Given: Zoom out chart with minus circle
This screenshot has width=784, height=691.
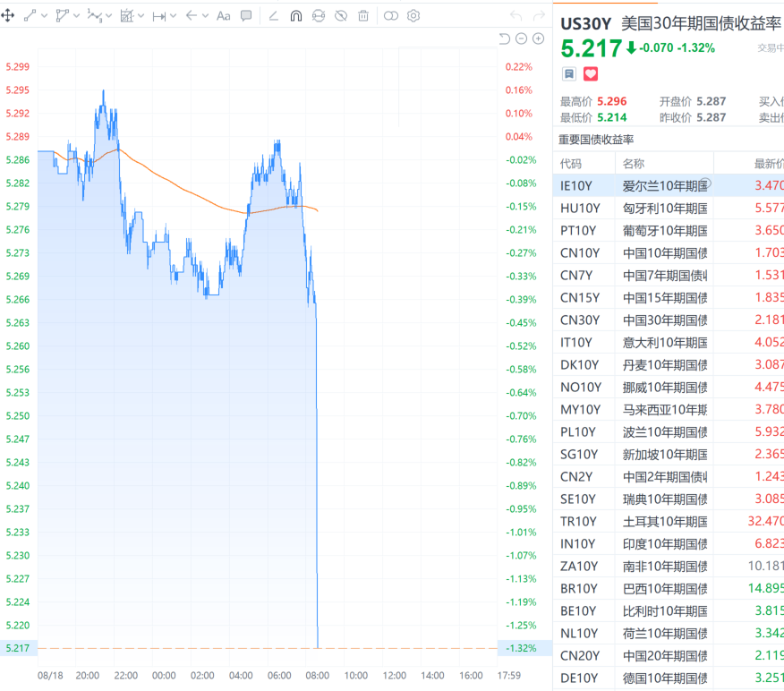Looking at the screenshot, I should (521, 38).
